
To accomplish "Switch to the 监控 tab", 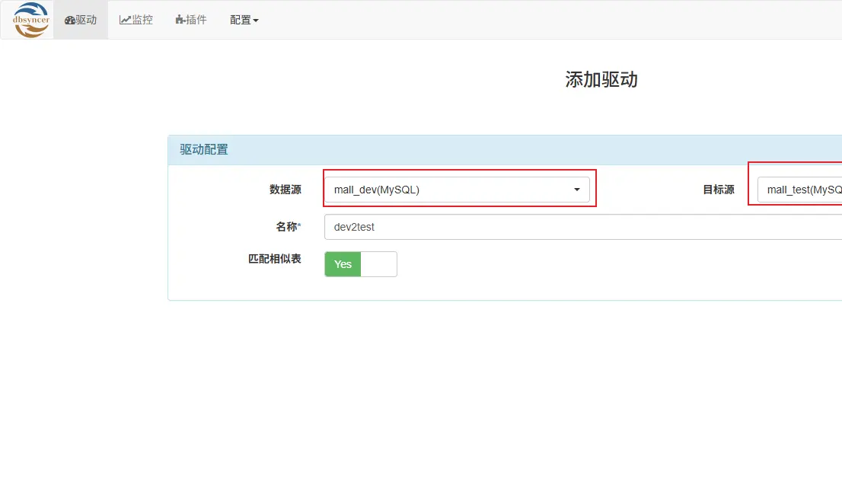I will click(136, 20).
